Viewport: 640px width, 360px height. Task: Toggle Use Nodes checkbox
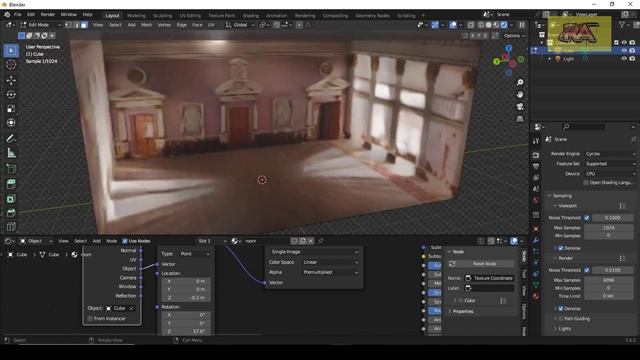point(125,241)
